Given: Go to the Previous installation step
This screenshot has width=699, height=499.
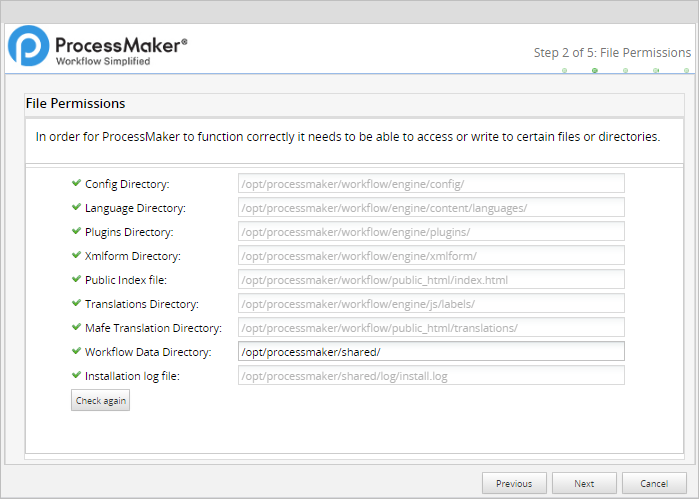Looking at the screenshot, I should (x=514, y=484).
